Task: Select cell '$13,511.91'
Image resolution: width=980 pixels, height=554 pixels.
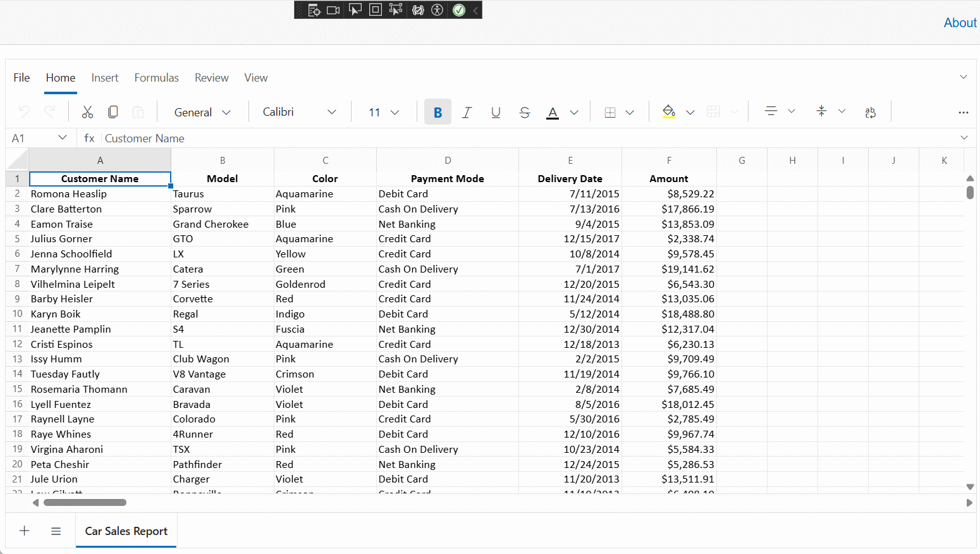Action: pyautogui.click(x=669, y=479)
